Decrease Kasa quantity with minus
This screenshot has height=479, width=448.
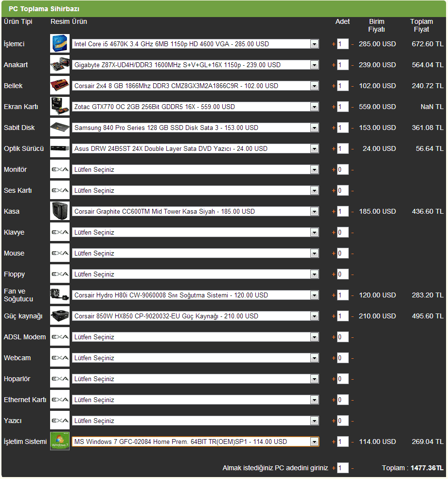(353, 211)
